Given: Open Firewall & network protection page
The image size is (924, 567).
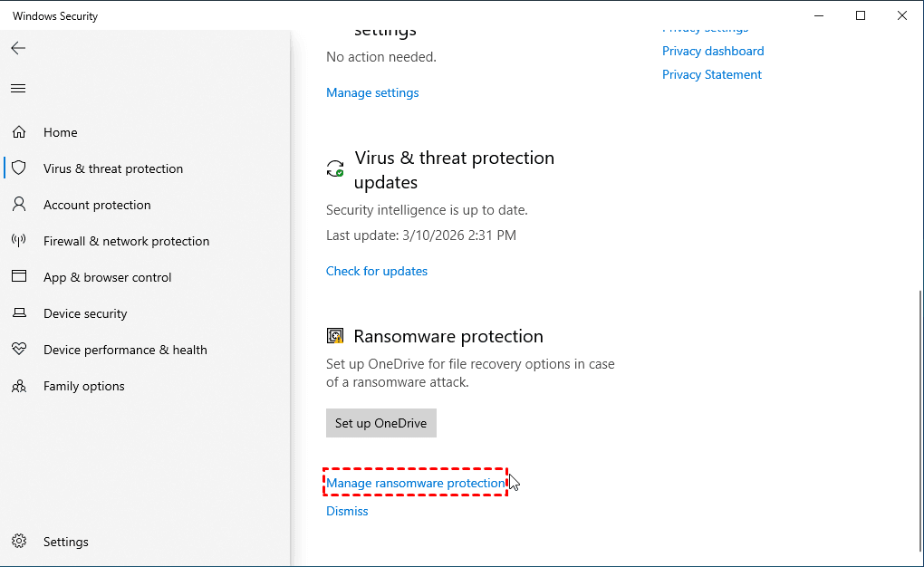Looking at the screenshot, I should pos(126,241).
